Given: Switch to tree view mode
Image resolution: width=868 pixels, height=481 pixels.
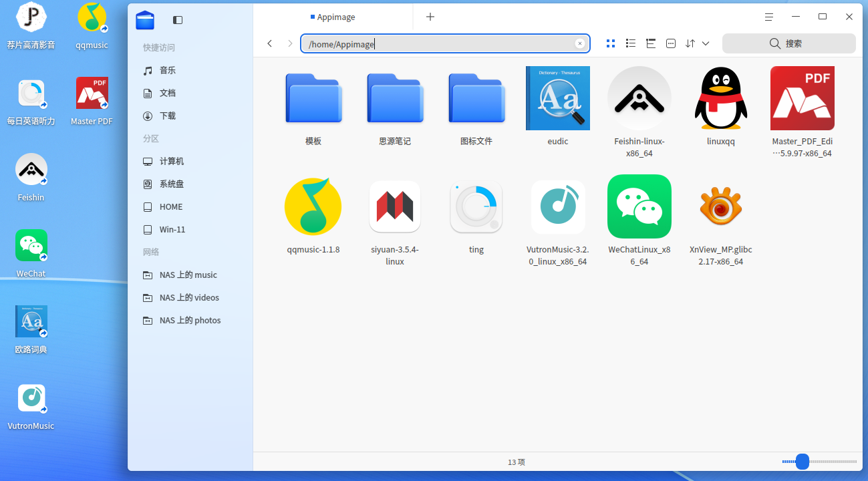Looking at the screenshot, I should tap(650, 43).
